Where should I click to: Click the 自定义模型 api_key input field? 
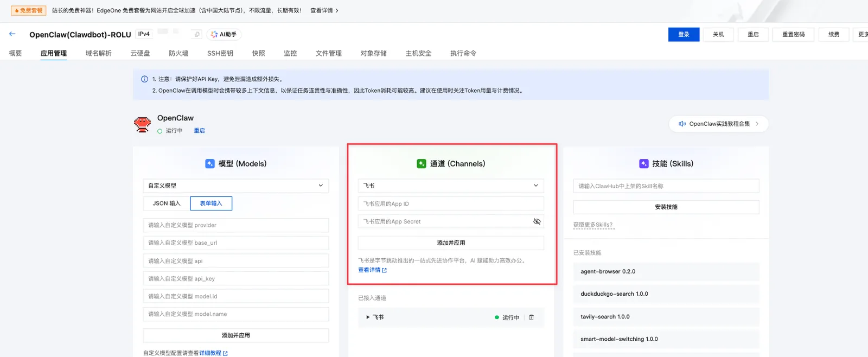236,279
